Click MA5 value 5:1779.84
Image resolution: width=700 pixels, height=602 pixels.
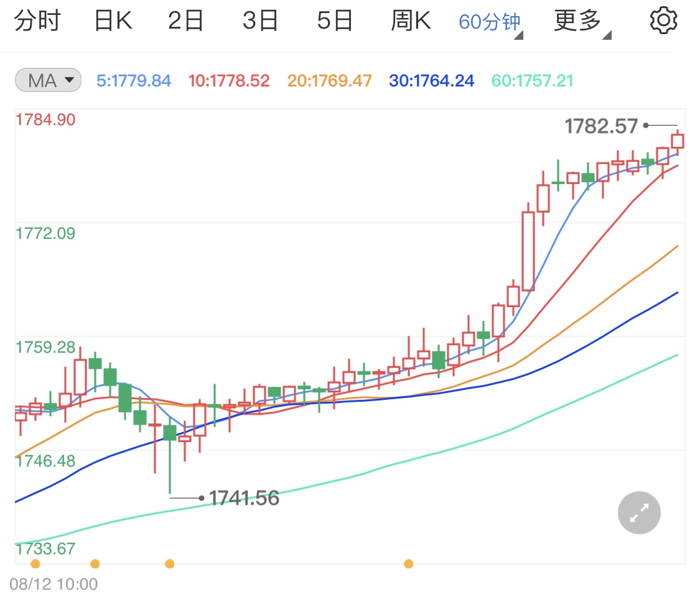point(134,81)
